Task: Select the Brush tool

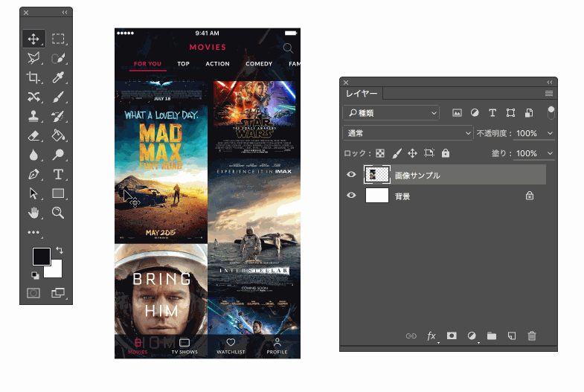Action: [x=58, y=97]
